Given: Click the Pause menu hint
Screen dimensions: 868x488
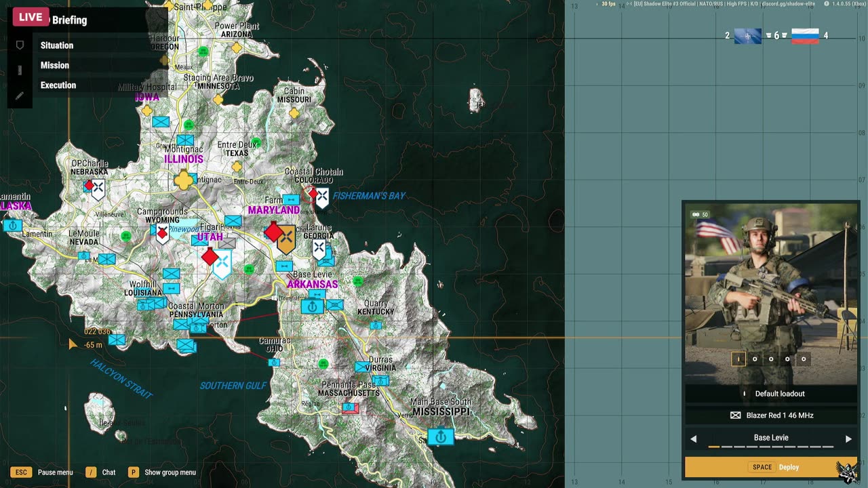Looking at the screenshot, I should click(x=42, y=472).
